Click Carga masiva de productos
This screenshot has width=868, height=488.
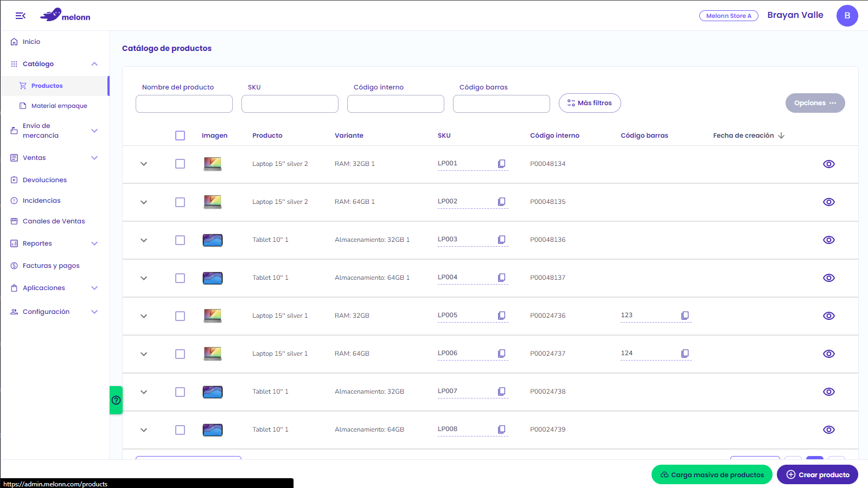tap(712, 474)
